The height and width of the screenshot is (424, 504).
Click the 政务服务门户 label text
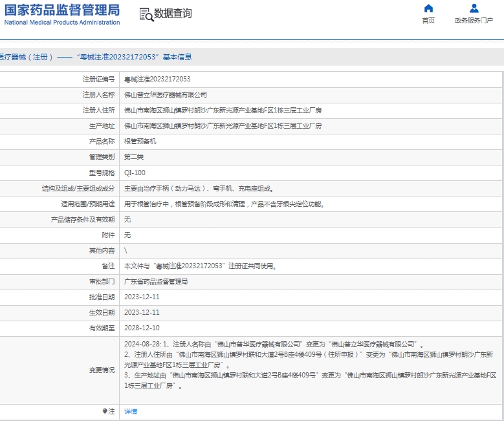pyautogui.click(x=474, y=21)
